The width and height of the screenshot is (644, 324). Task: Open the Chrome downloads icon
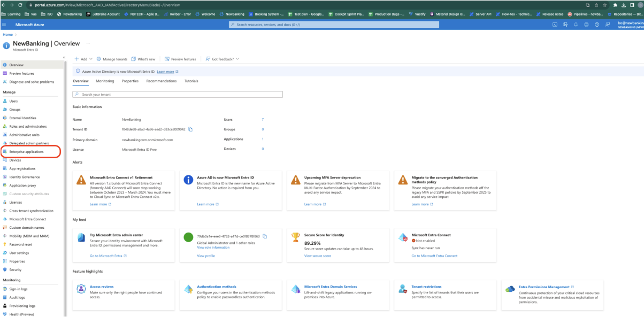click(x=624, y=5)
